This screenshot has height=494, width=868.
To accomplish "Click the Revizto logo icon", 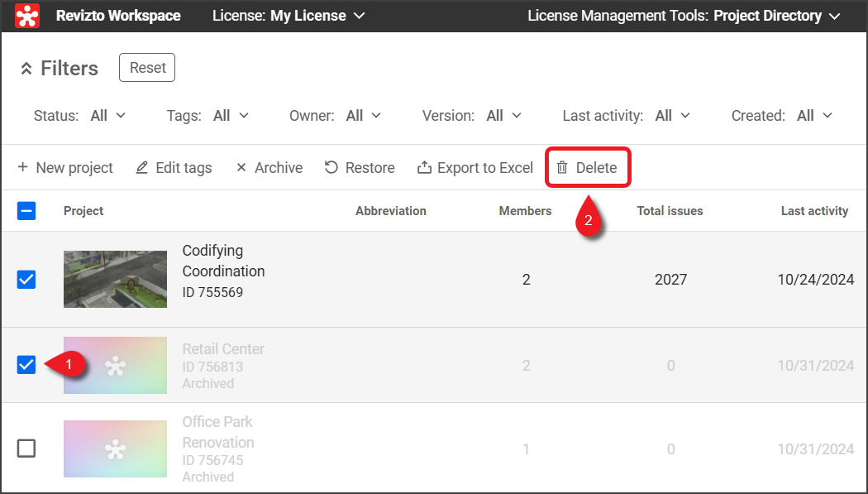I will tap(27, 16).
